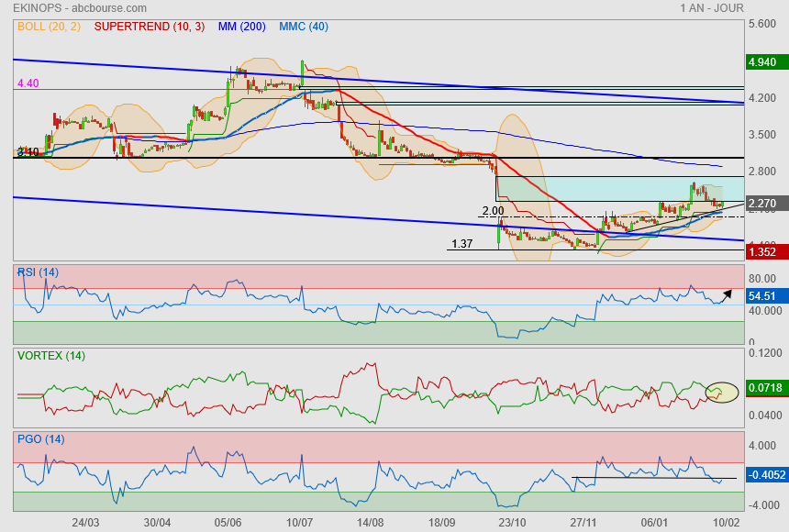789x532 pixels.
Task: Select the MM (200) moving average label
Action: point(242,27)
